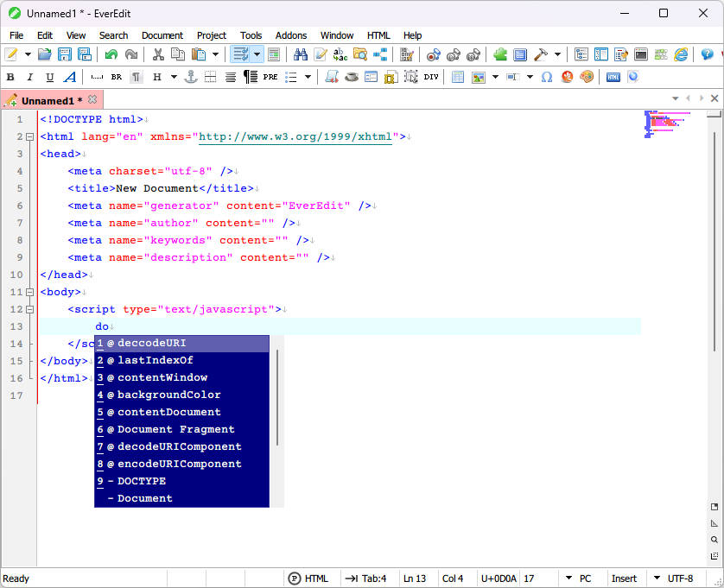The image size is (724, 588).
Task: Open the encoding dropdown beside UTF-8
Action: [657, 578]
